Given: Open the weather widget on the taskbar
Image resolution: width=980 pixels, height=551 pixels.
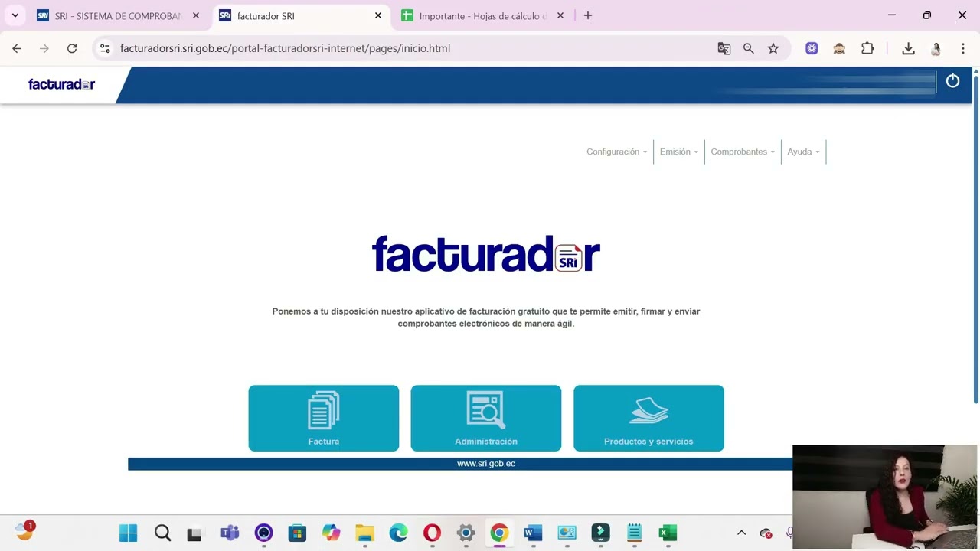Looking at the screenshot, I should [x=25, y=531].
